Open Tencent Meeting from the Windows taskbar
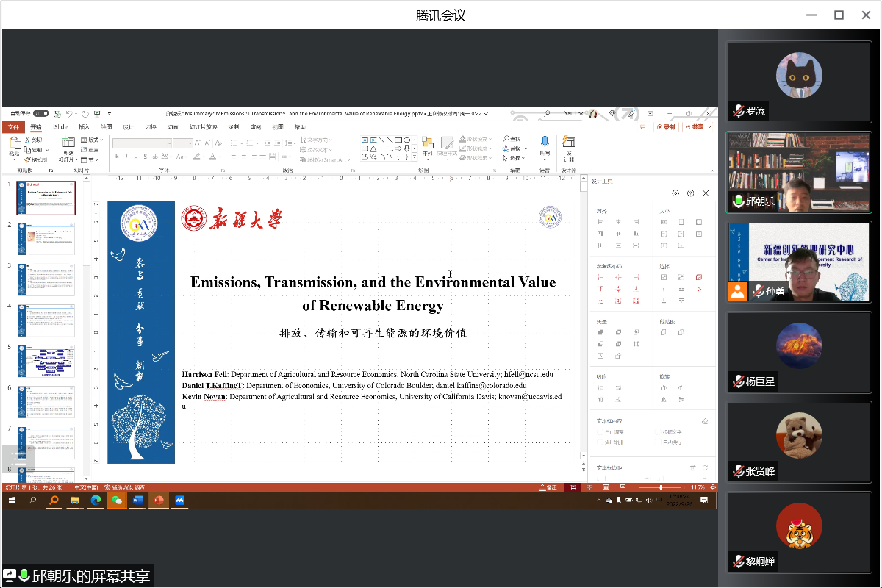Image resolution: width=882 pixels, height=588 pixels. tap(179, 501)
